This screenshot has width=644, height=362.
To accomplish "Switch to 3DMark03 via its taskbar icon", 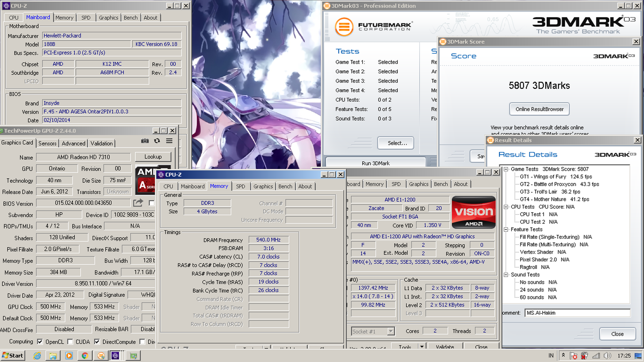I will click(x=101, y=356).
